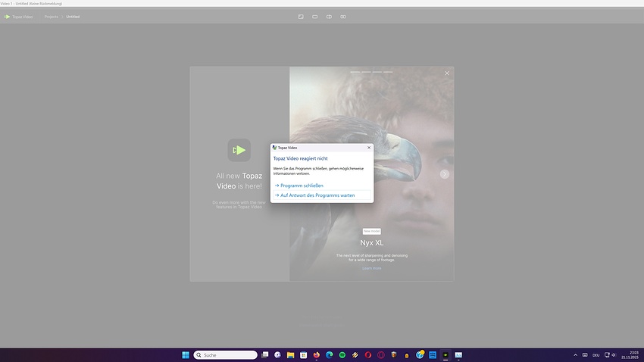
Task: Switch to Topaz Video taskbar icon
Action: pos(445,355)
